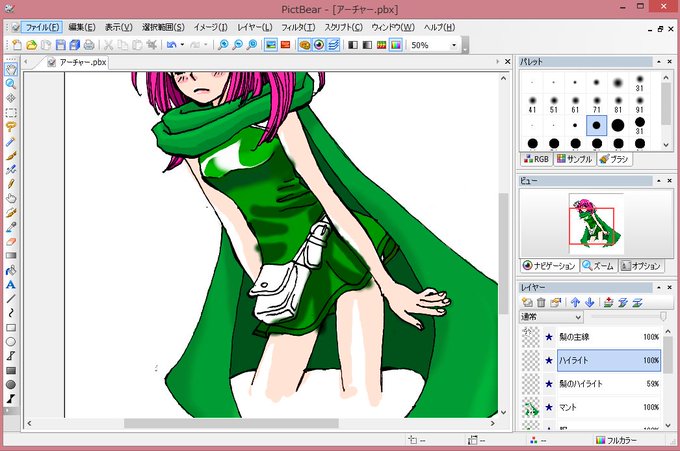
Task: Open a file using folder icon
Action: coord(31,45)
